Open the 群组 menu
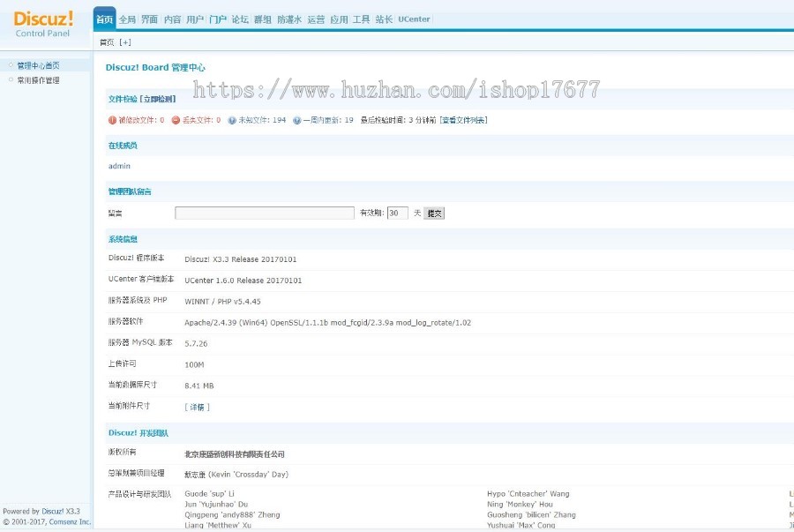 [263, 19]
